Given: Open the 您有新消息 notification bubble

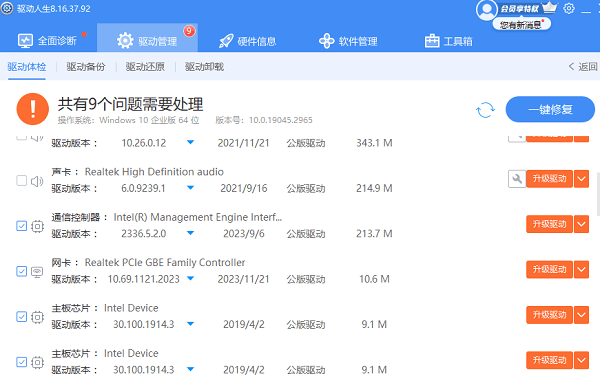Looking at the screenshot, I should click(521, 25).
